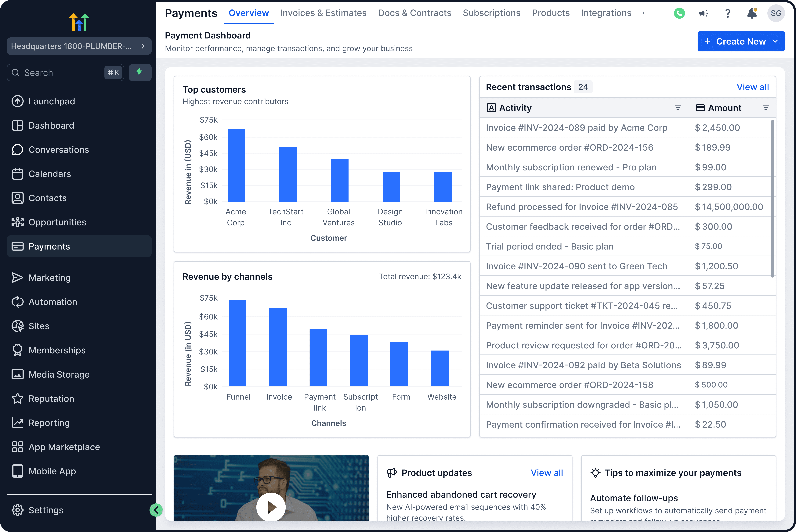
Task: Click the help question mark icon
Action: [x=727, y=13]
